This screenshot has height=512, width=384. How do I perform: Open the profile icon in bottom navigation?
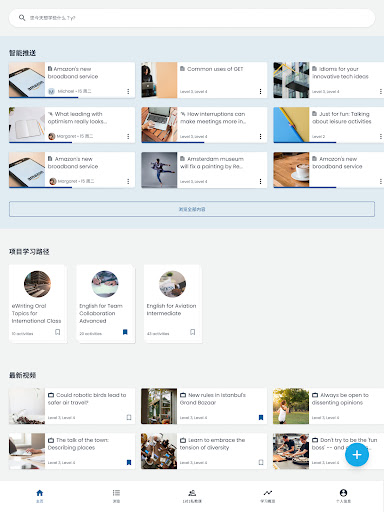click(343, 496)
